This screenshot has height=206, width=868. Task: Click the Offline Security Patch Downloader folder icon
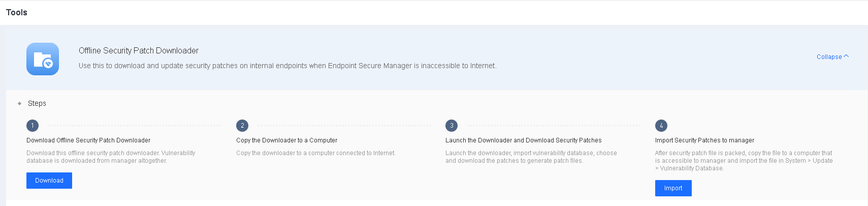pyautogui.click(x=43, y=59)
